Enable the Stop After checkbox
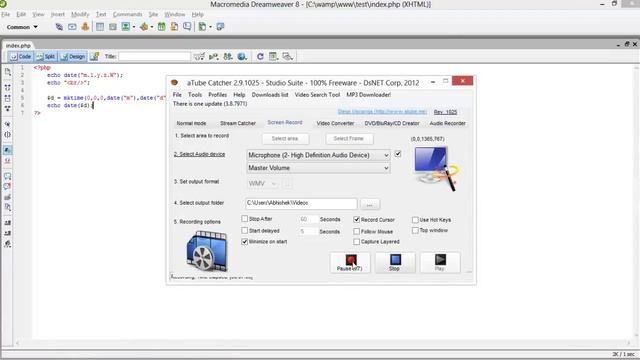The image size is (640, 360). [244, 219]
